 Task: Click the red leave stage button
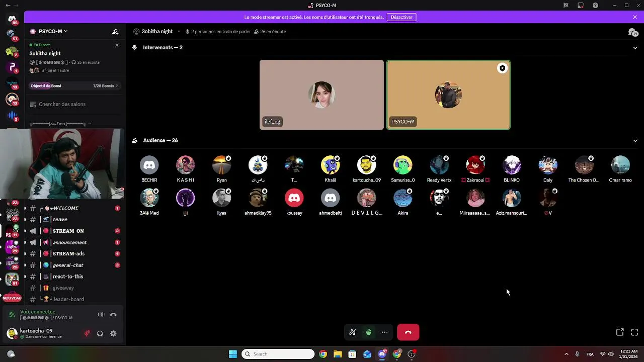(408, 332)
